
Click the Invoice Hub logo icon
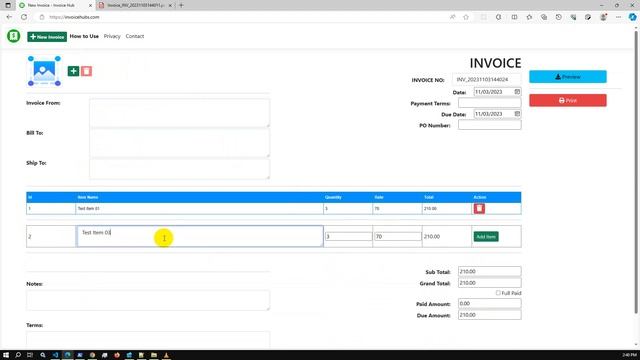[13, 36]
